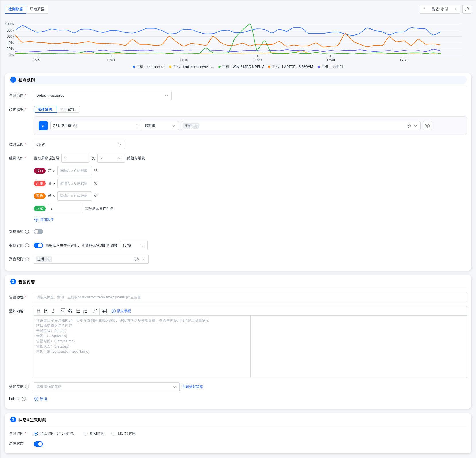The image size is (476, 458).
Task: Click the refresh chart icon
Action: click(467, 9)
